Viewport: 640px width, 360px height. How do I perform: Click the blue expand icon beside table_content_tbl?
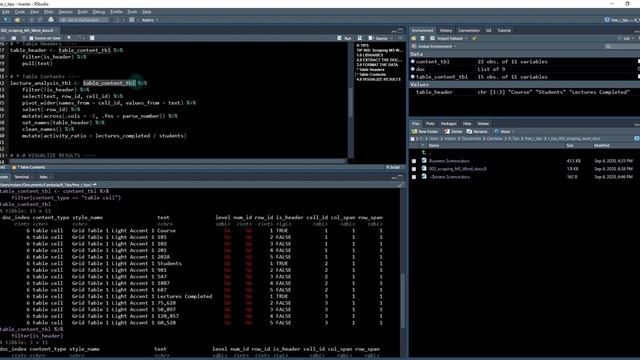[413, 76]
